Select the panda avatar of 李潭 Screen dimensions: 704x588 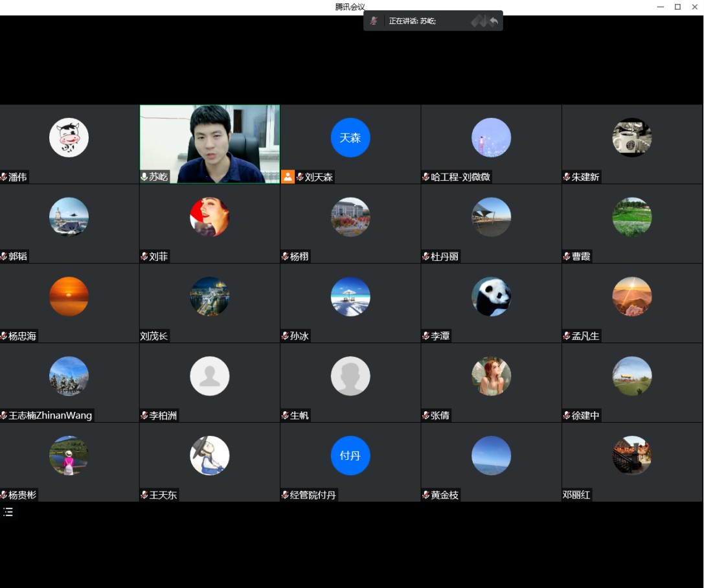tap(491, 297)
